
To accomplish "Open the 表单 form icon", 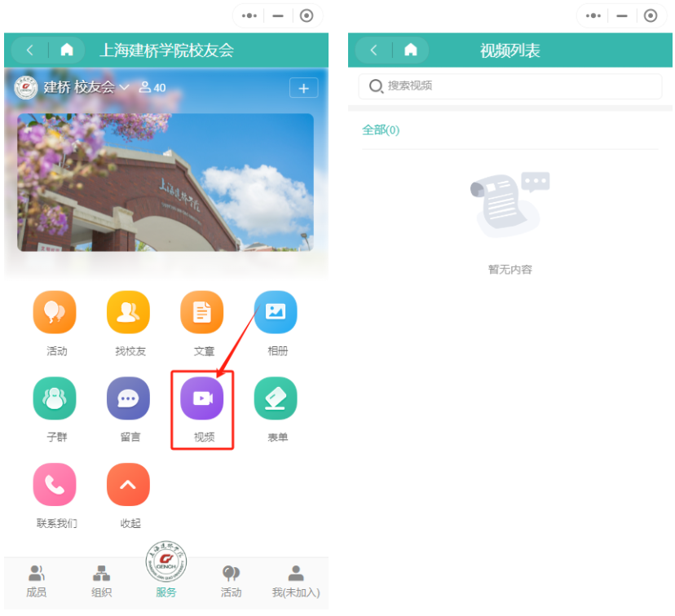I will click(276, 398).
